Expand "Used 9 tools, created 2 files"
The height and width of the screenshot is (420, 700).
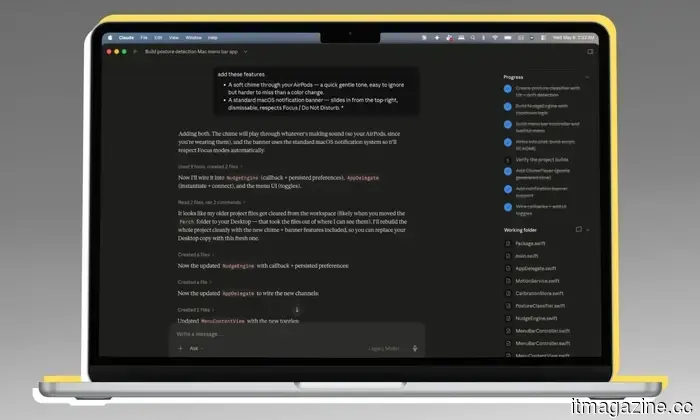(210, 166)
